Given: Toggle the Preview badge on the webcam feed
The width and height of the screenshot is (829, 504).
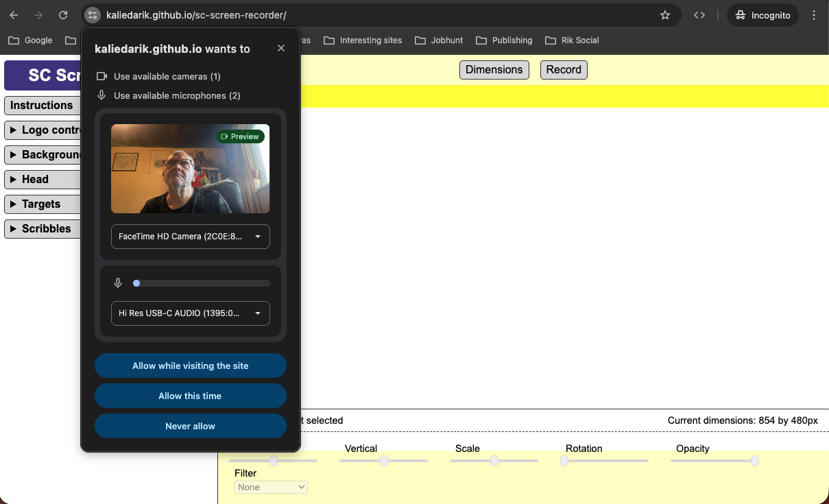Looking at the screenshot, I should point(241,136).
